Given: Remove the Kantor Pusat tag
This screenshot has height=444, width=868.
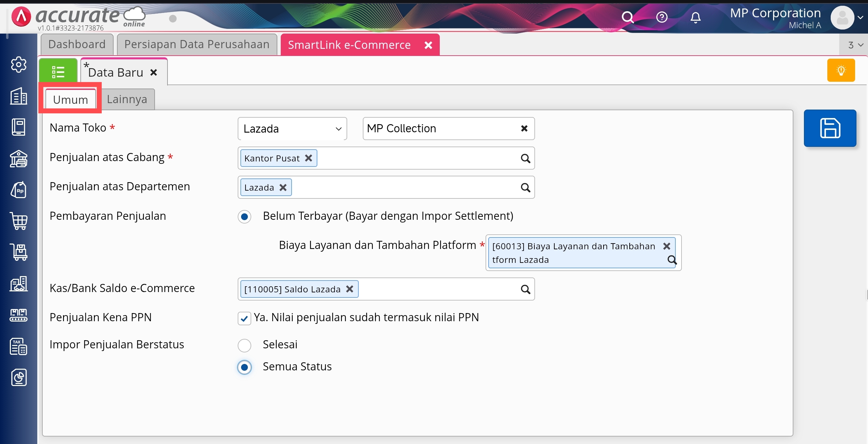Looking at the screenshot, I should (x=308, y=158).
